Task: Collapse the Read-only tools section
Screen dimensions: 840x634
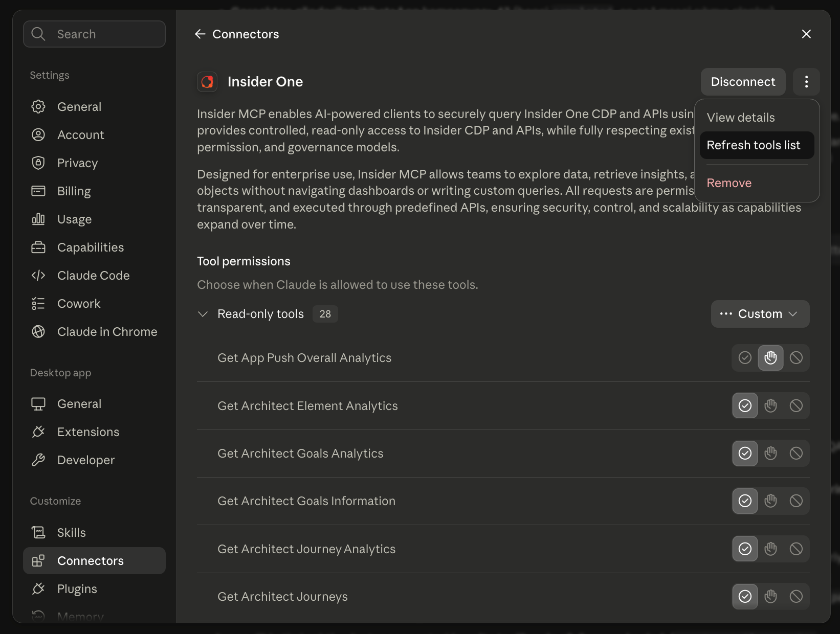Action: (x=203, y=314)
